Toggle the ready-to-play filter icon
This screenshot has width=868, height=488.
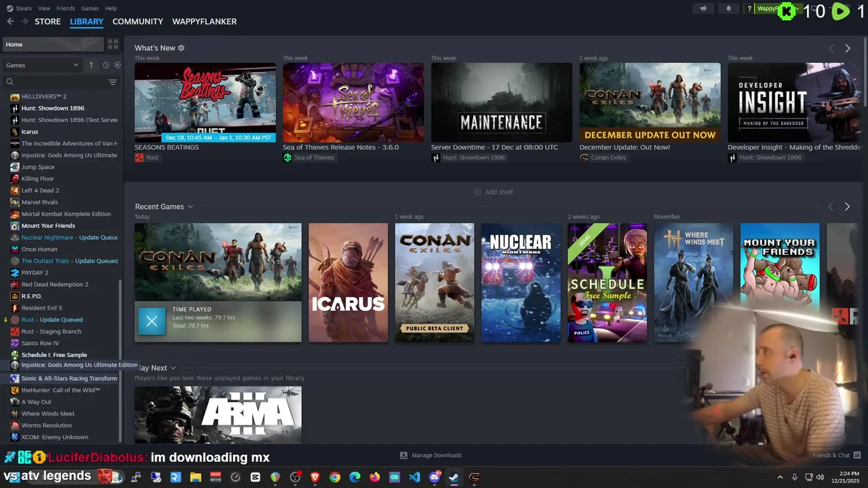tap(117, 65)
